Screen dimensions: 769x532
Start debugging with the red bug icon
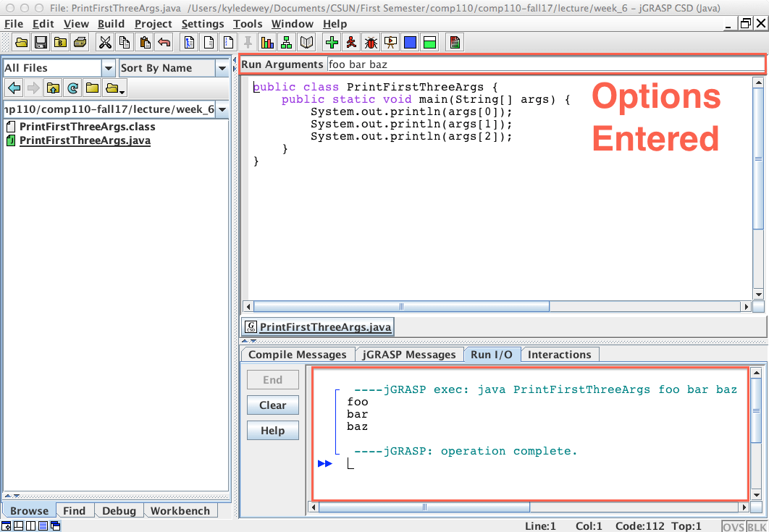coord(369,42)
